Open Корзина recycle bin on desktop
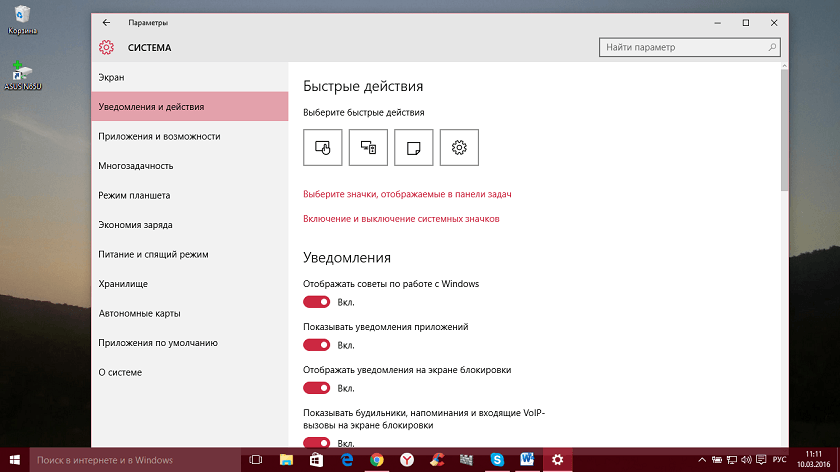The height and width of the screenshot is (472, 840). click(22, 20)
